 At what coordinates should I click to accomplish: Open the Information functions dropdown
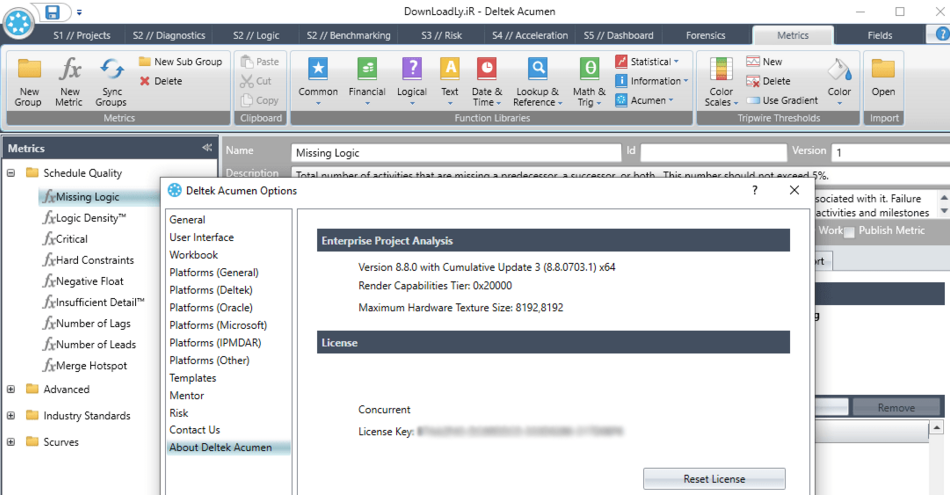652,81
